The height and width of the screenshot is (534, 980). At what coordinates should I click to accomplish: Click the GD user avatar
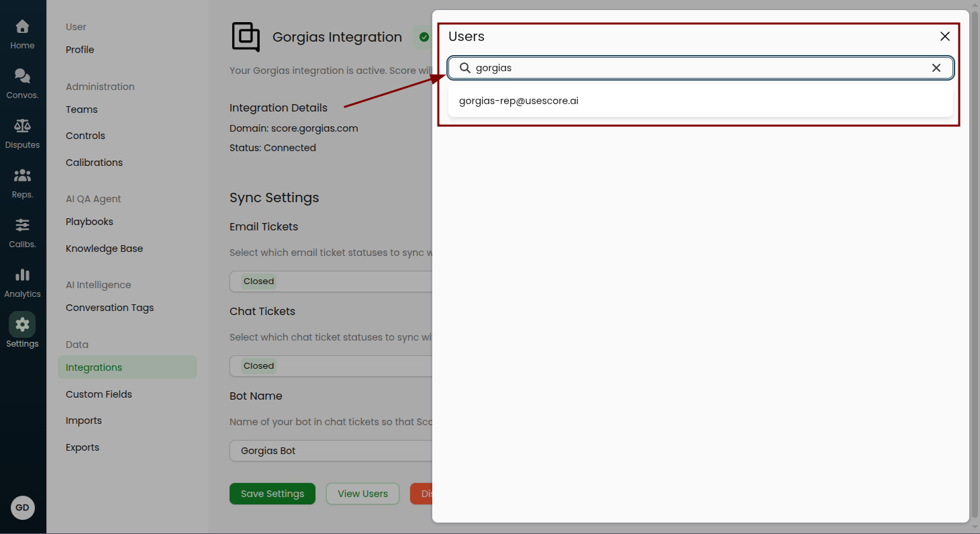[x=23, y=508]
